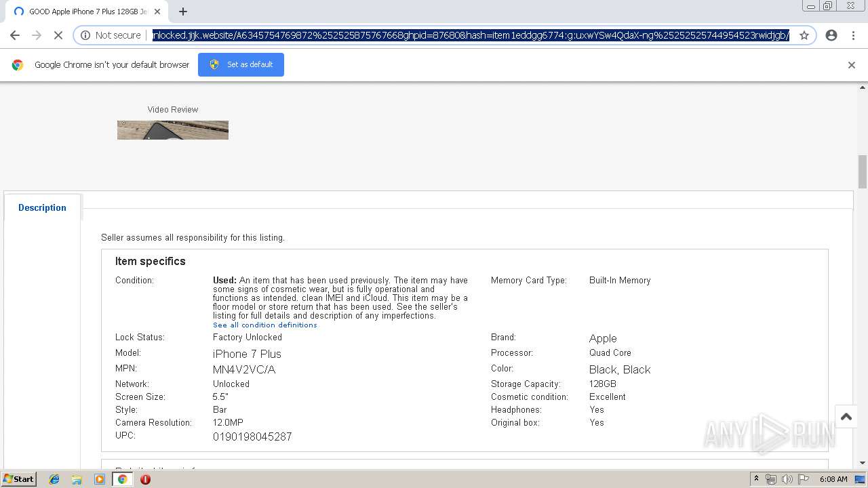
Task: Open the Chrome profile avatar menu
Action: (x=831, y=35)
